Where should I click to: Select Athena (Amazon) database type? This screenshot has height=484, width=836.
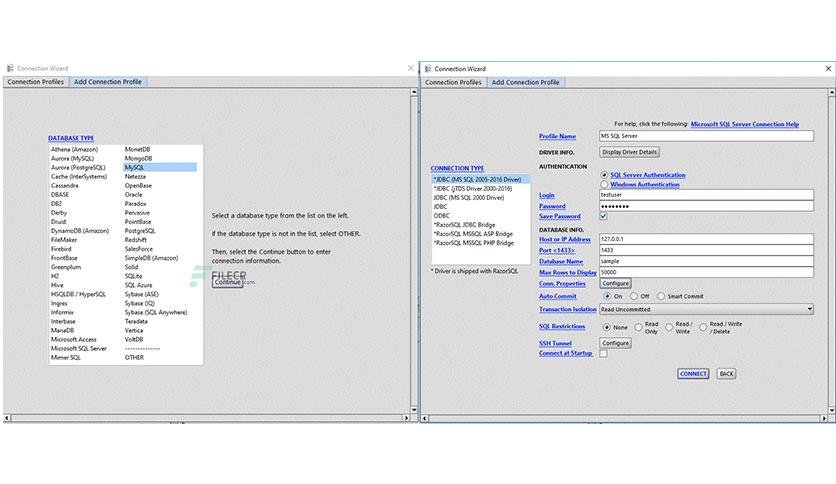point(74,149)
